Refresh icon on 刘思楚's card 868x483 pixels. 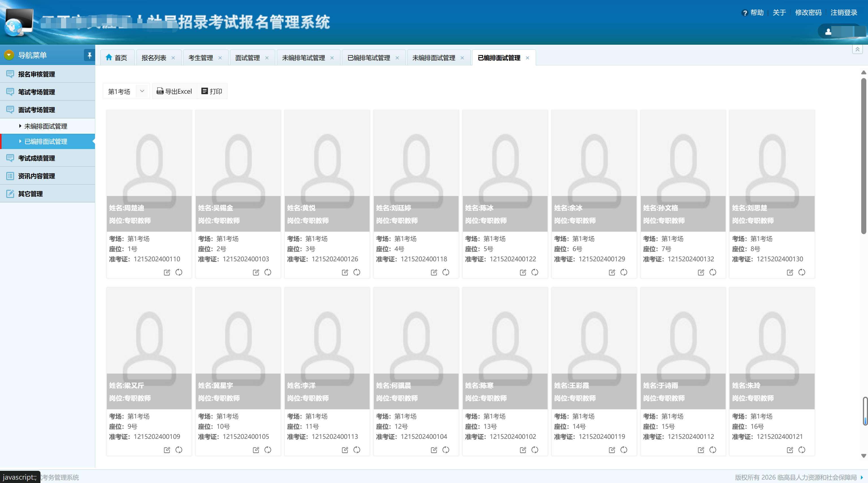802,272
